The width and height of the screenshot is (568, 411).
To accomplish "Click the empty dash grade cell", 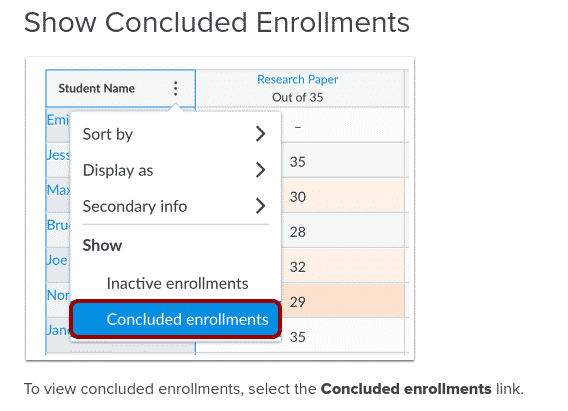I will (x=343, y=126).
